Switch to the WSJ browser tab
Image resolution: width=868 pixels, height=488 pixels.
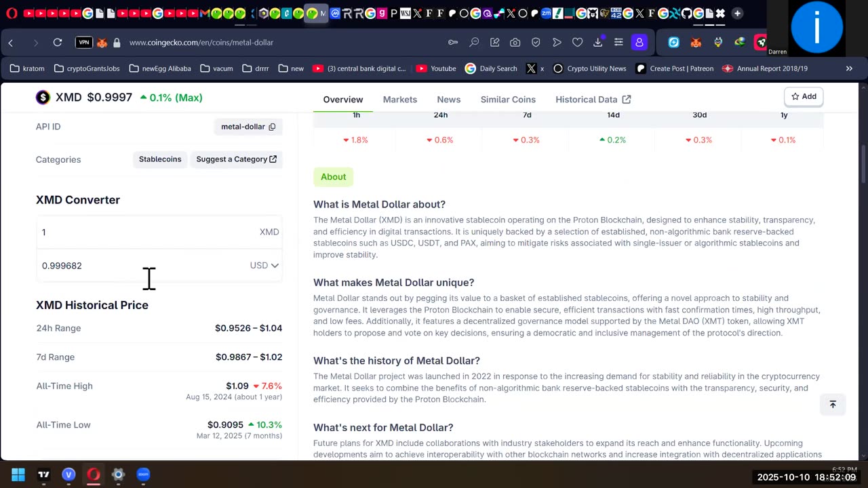[x=405, y=14]
